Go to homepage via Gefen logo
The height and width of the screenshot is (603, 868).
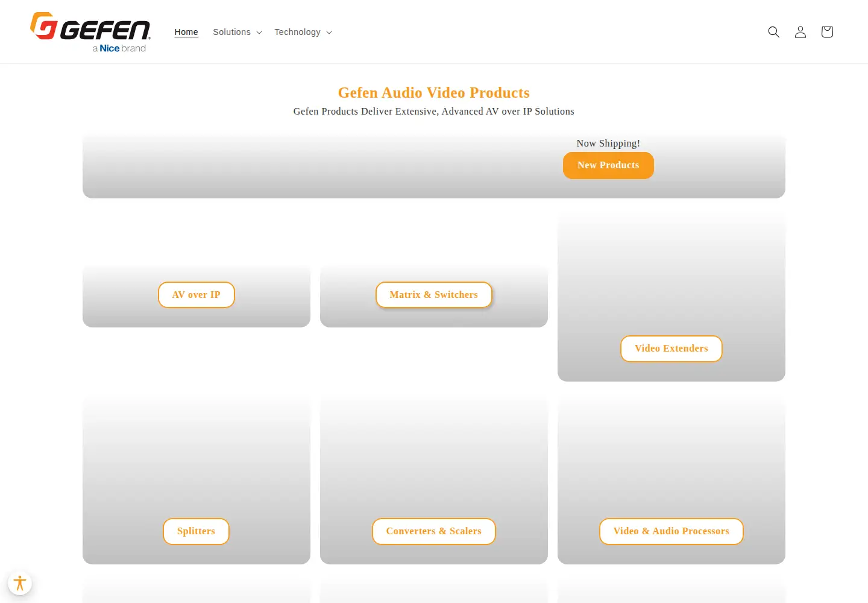90,32
